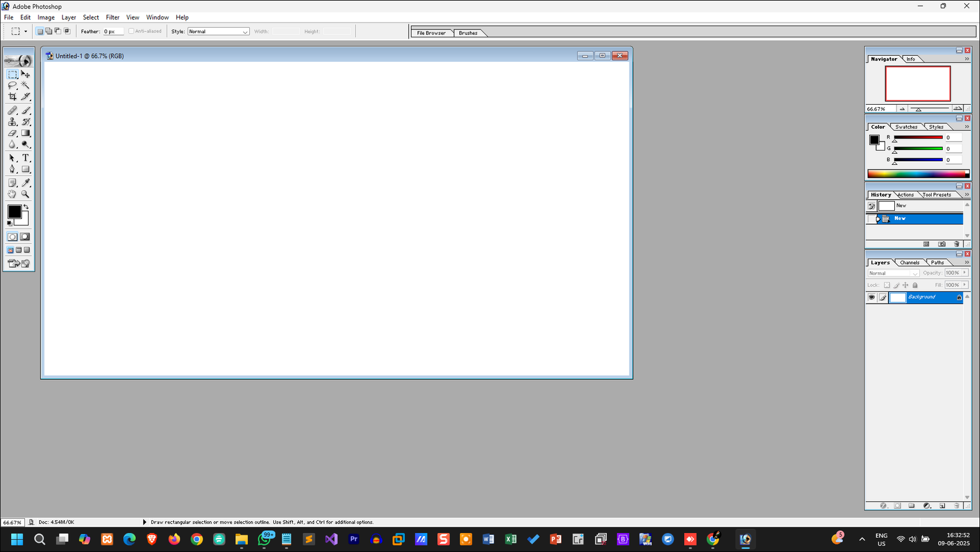Click the Feather input field

pos(113,31)
